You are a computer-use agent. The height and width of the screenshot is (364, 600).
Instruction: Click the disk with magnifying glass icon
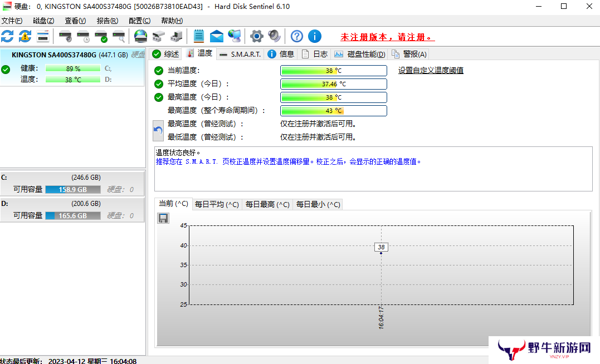(x=119, y=36)
